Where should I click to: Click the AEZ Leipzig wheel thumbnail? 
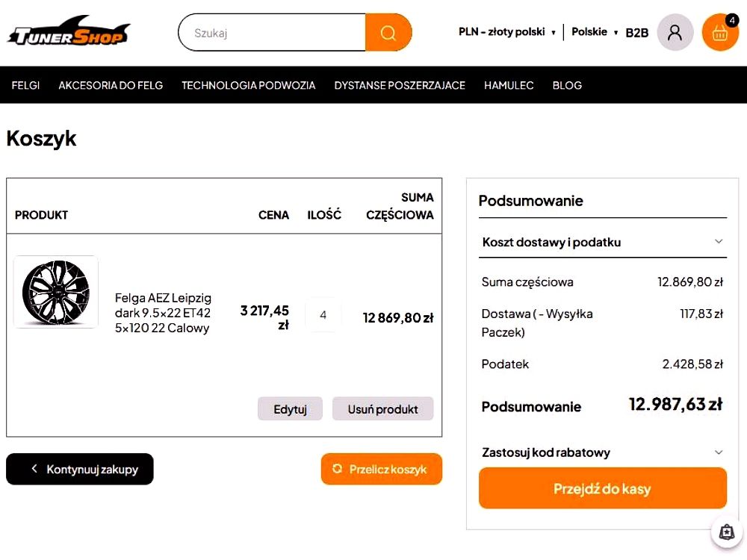pos(56,292)
